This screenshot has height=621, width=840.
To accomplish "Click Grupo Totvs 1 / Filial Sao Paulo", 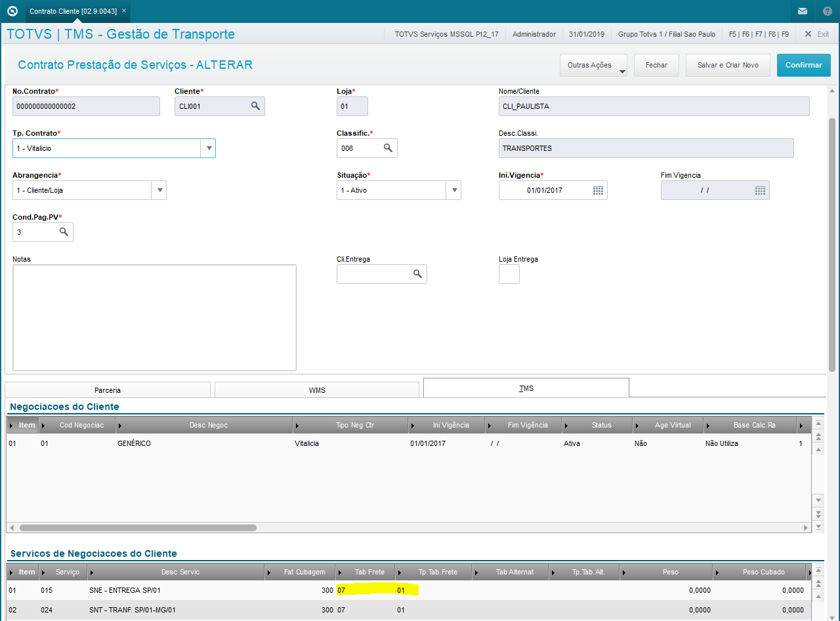I will point(667,34).
